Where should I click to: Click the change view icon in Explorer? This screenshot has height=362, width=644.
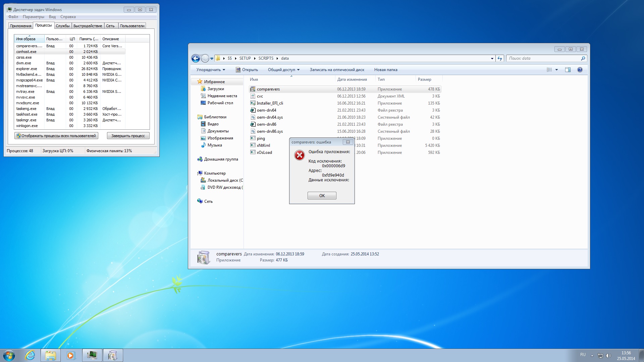pos(549,70)
